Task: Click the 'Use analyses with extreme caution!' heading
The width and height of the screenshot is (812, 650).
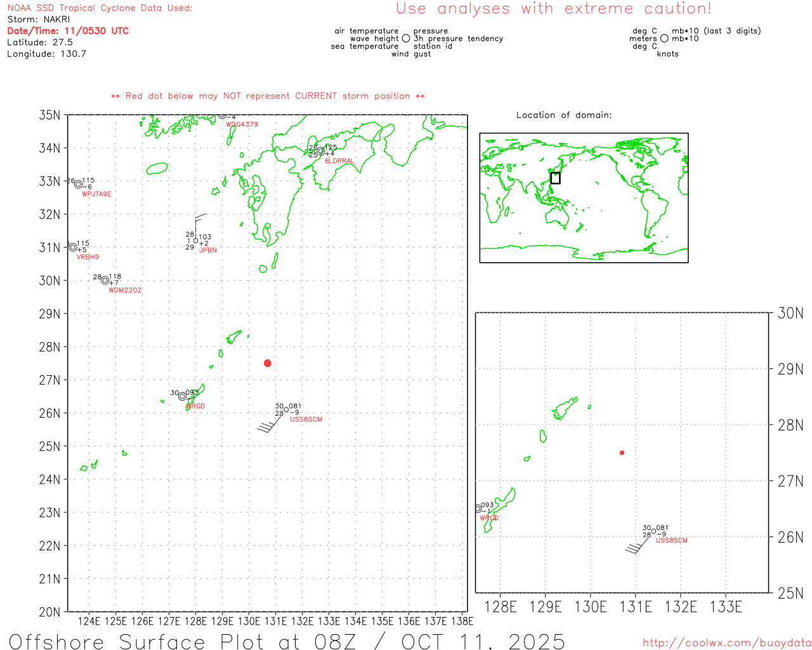Action: 553,9
